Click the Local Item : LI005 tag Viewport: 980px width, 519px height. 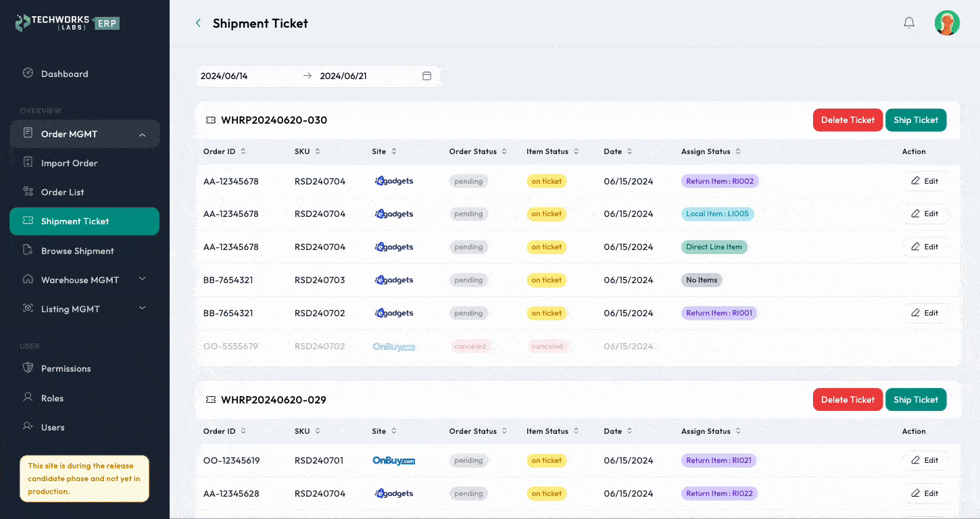717,214
